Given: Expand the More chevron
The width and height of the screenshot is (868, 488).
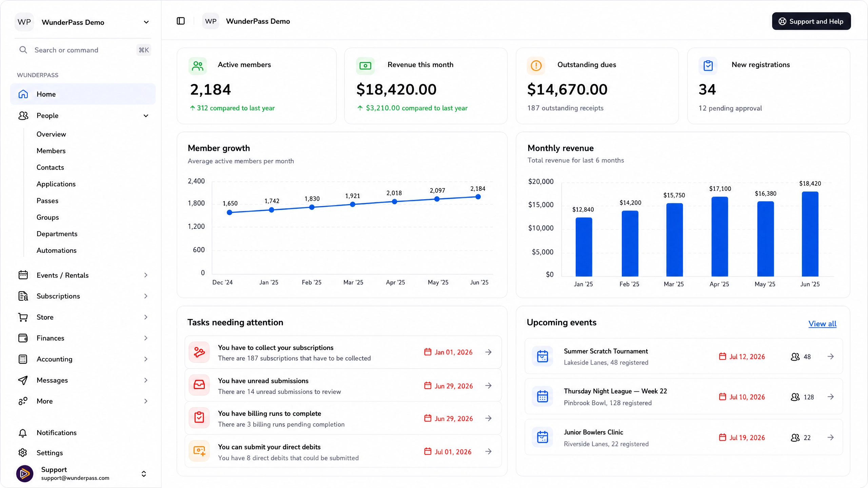Looking at the screenshot, I should click(146, 401).
